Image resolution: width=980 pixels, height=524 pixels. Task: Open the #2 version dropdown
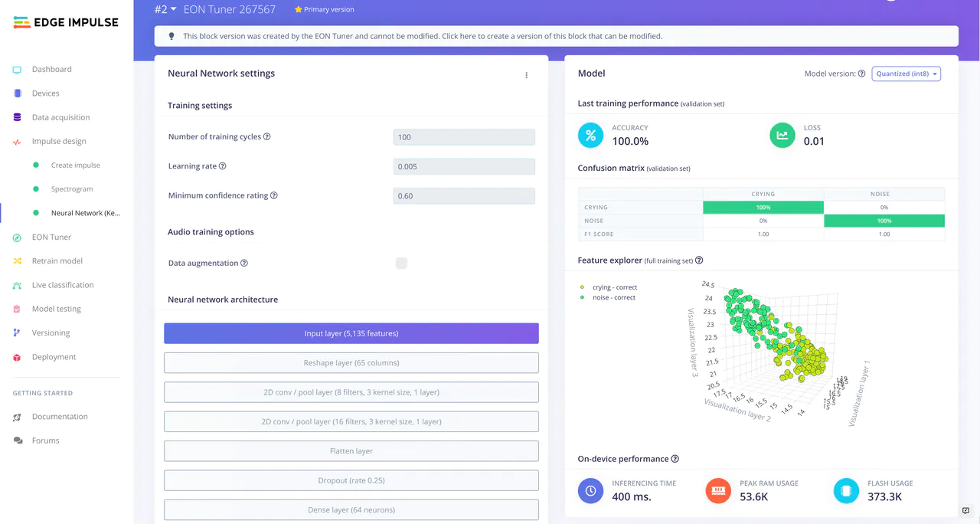click(165, 9)
